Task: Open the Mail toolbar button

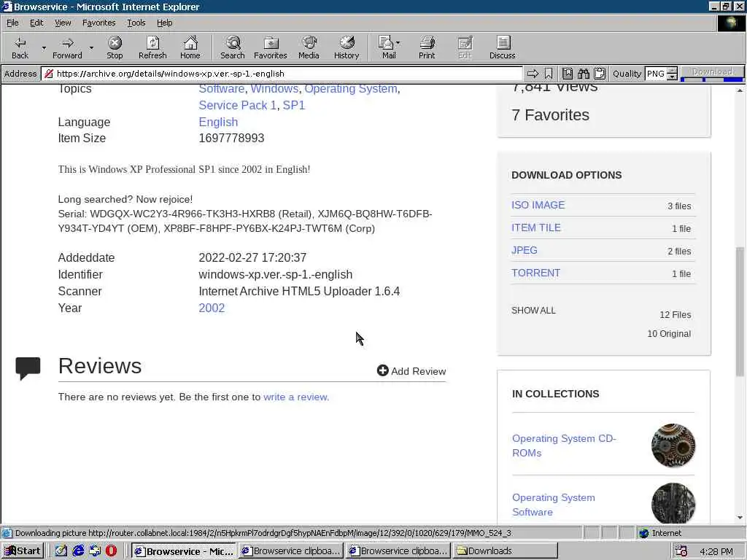Action: click(389, 47)
